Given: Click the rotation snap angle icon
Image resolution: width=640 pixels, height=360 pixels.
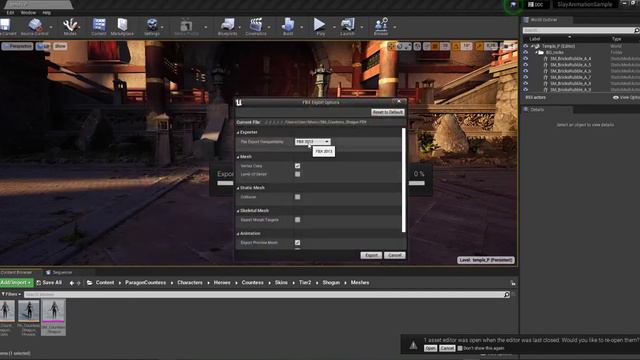Looking at the screenshot, I should pyautogui.click(x=456, y=47).
